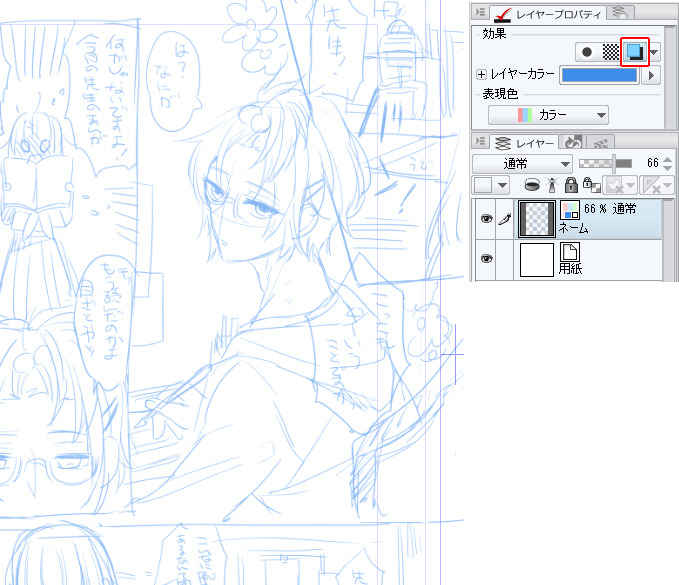Open the Layer panel menu icon
The width and height of the screenshot is (679, 585).
click(480, 142)
